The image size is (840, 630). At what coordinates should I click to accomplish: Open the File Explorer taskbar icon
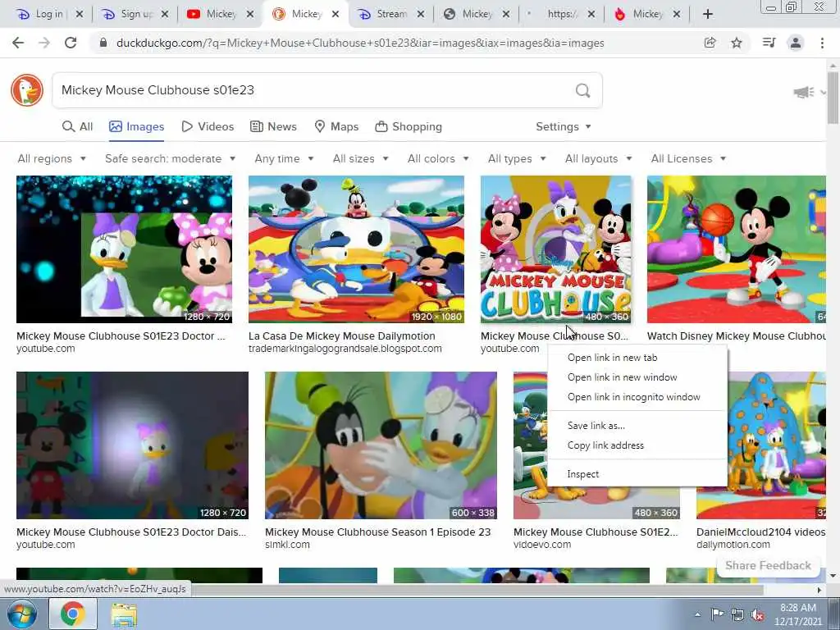(124, 614)
